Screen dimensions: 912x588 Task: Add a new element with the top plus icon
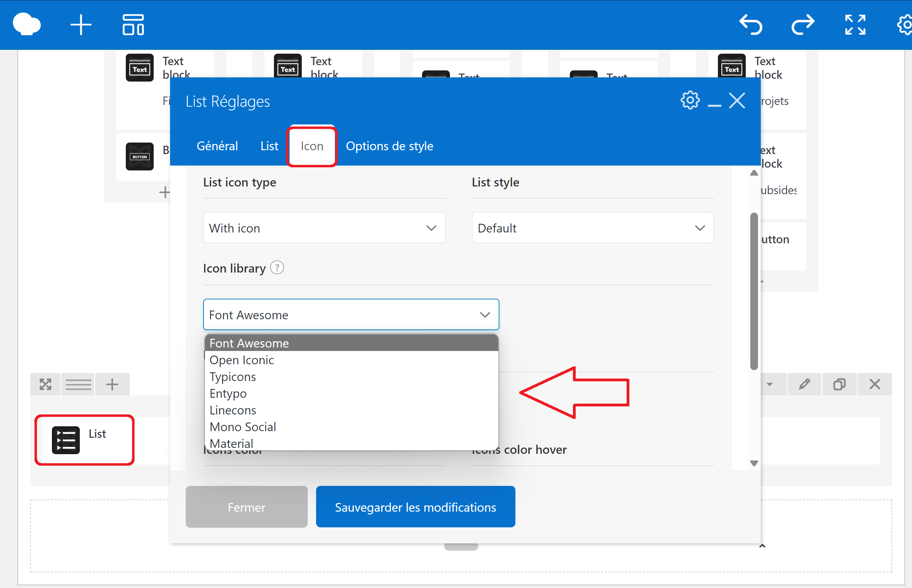81,25
